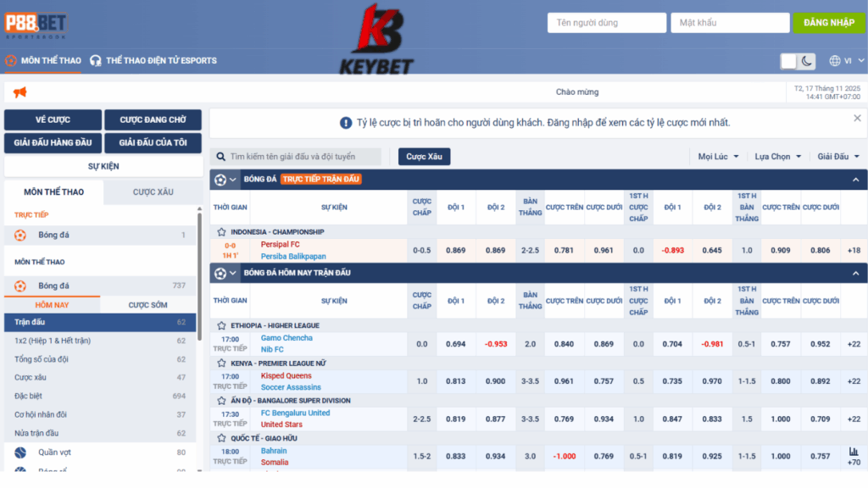The width and height of the screenshot is (868, 488).
Task: Click the globe language icon
Action: [x=835, y=61]
